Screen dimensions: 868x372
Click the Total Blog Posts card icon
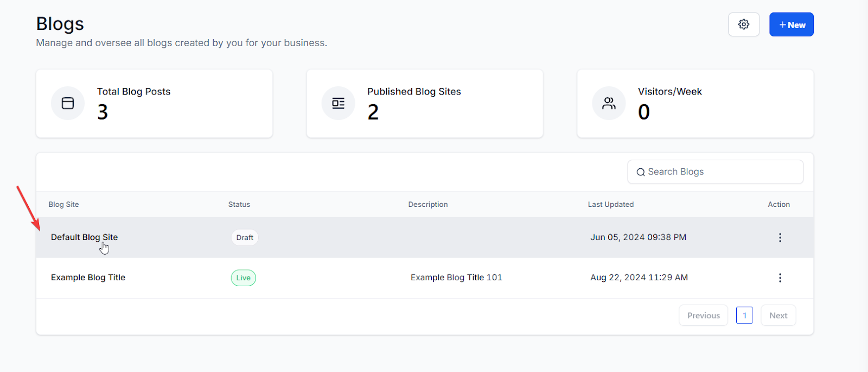(x=68, y=103)
